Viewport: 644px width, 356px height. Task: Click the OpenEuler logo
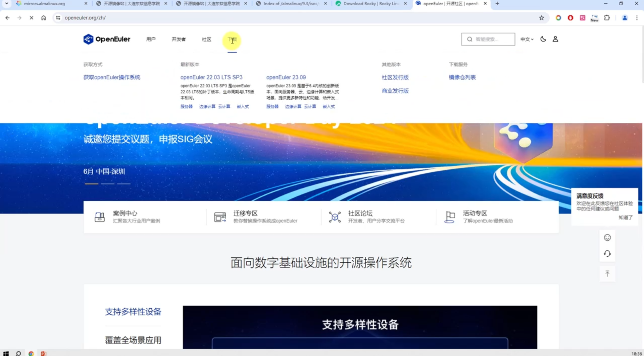click(x=107, y=39)
